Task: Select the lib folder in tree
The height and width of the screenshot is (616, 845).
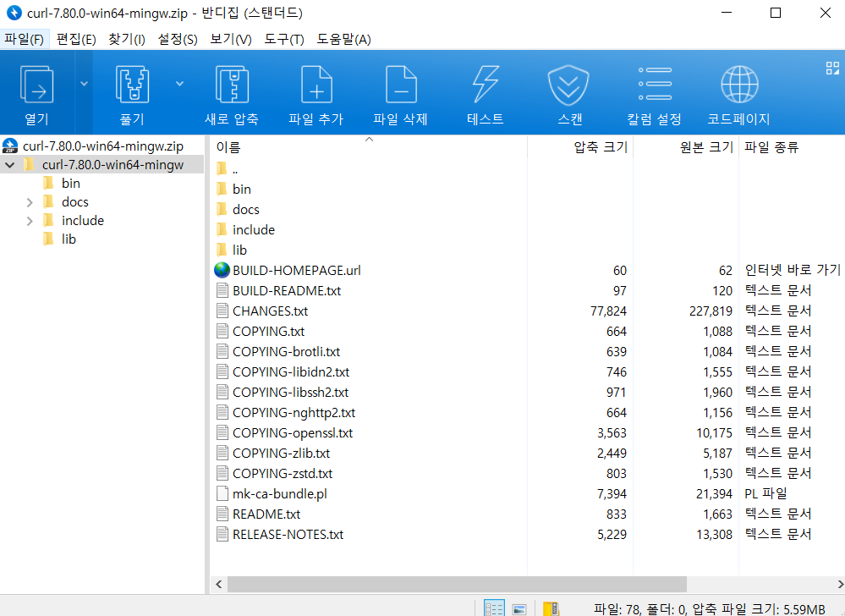Action: pos(69,239)
